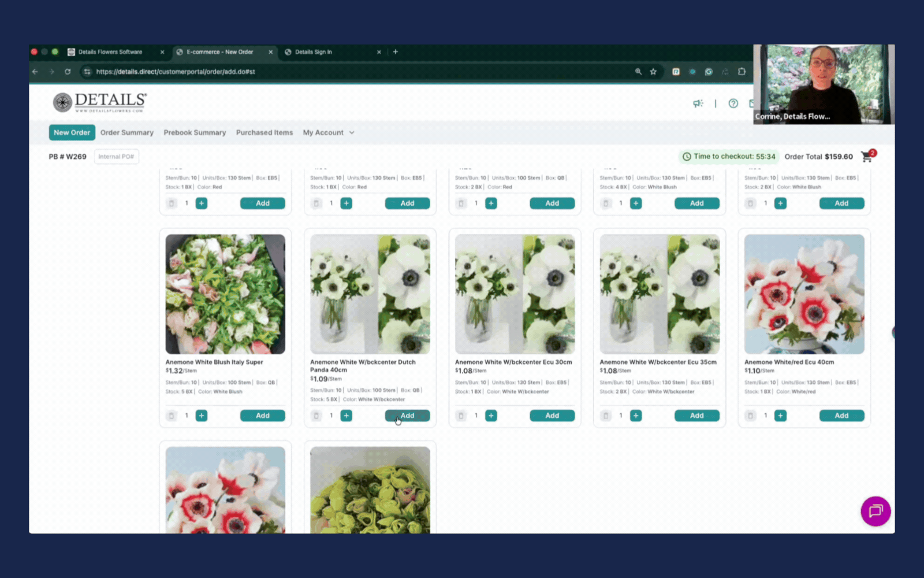Switch to Details Flowers Software browser tab

click(110, 52)
